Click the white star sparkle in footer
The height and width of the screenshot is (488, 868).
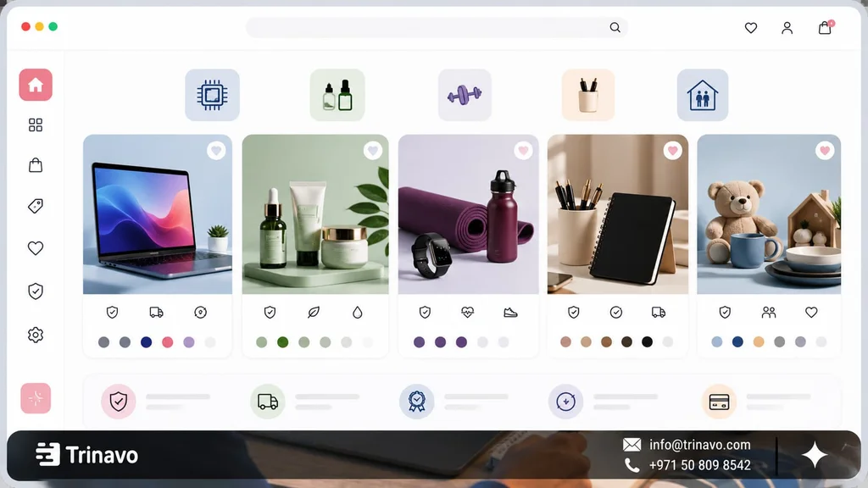pyautogui.click(x=815, y=455)
